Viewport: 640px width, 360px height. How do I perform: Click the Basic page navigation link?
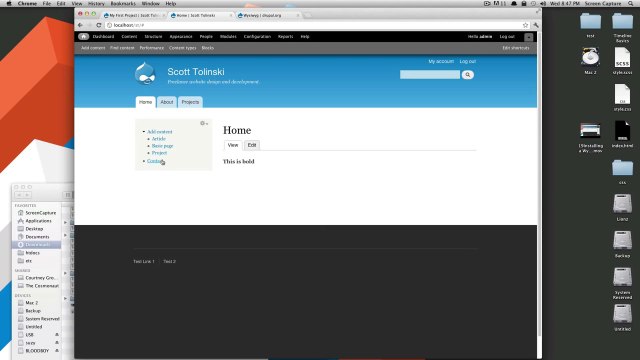click(x=162, y=146)
